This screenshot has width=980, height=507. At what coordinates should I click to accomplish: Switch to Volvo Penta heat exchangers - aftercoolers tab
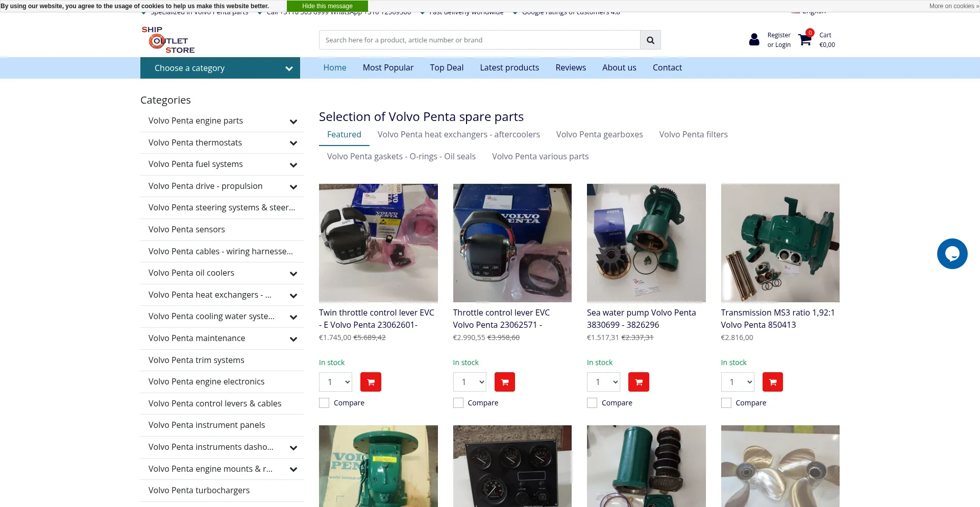click(459, 134)
